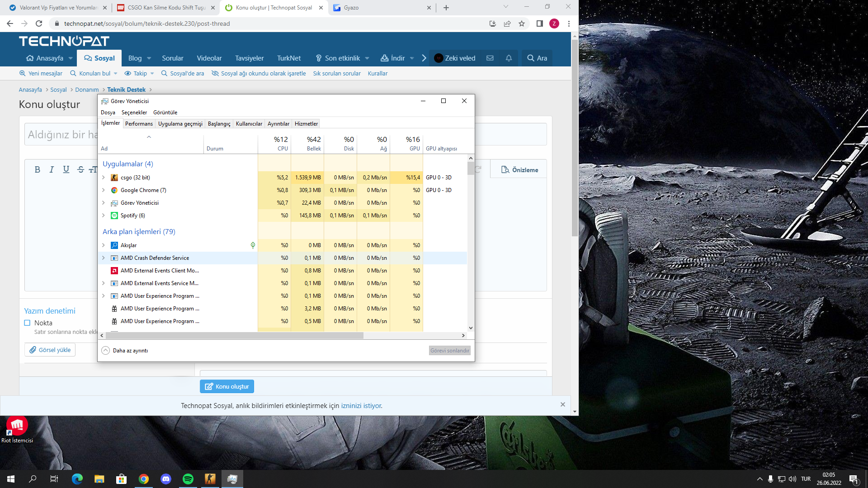Expand the csgo (32 bit) process

pyautogui.click(x=104, y=178)
